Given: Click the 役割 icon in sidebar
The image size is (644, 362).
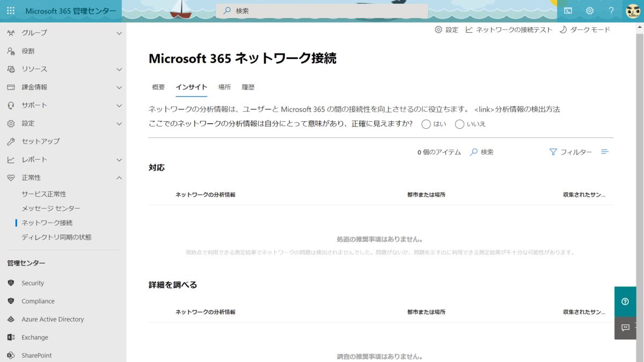Looking at the screenshot, I should 11,51.
